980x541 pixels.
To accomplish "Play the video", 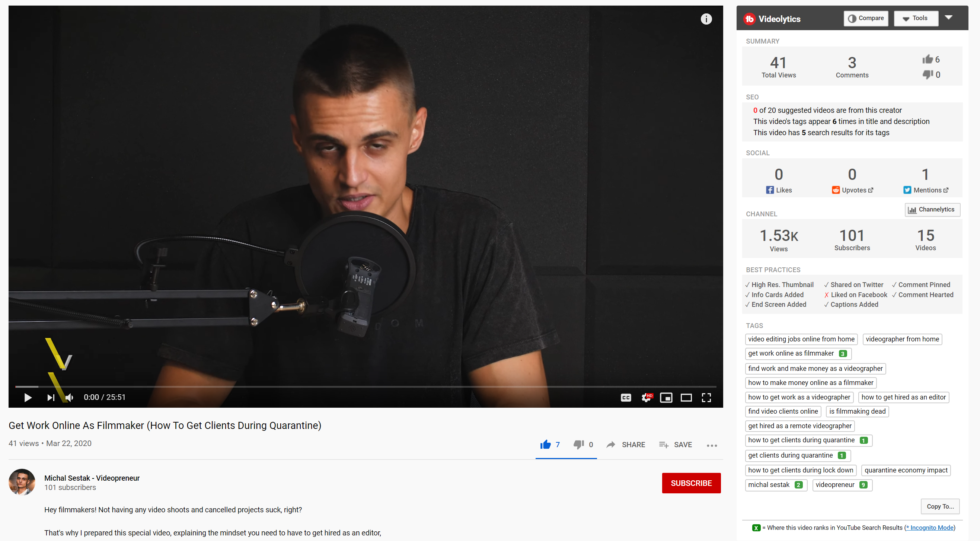I will (28, 398).
